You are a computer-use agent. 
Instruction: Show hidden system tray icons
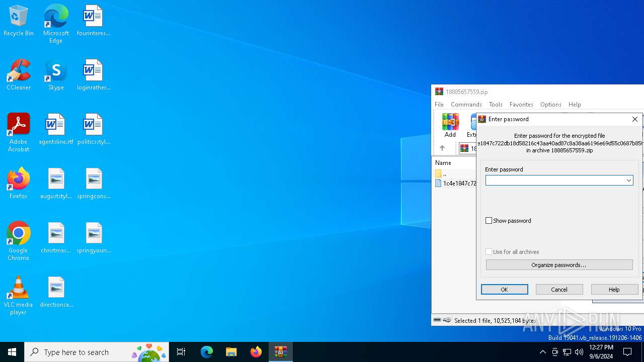[x=542, y=352]
